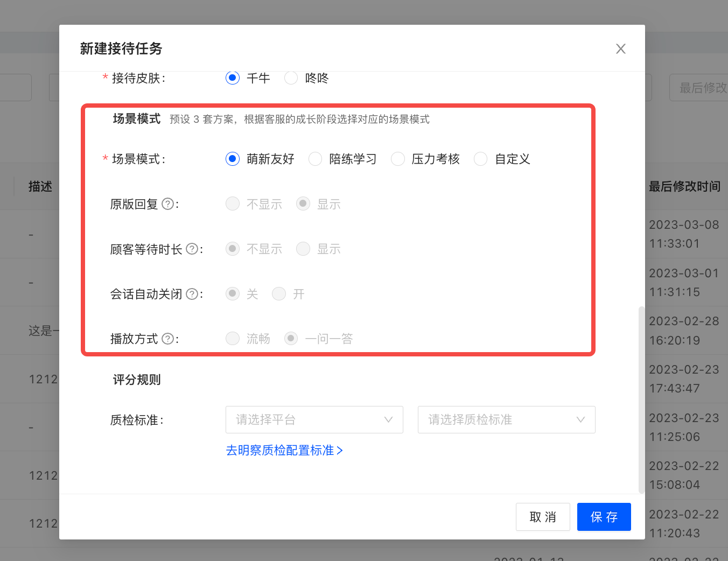Open the 请选择平台 dropdown

(x=314, y=419)
